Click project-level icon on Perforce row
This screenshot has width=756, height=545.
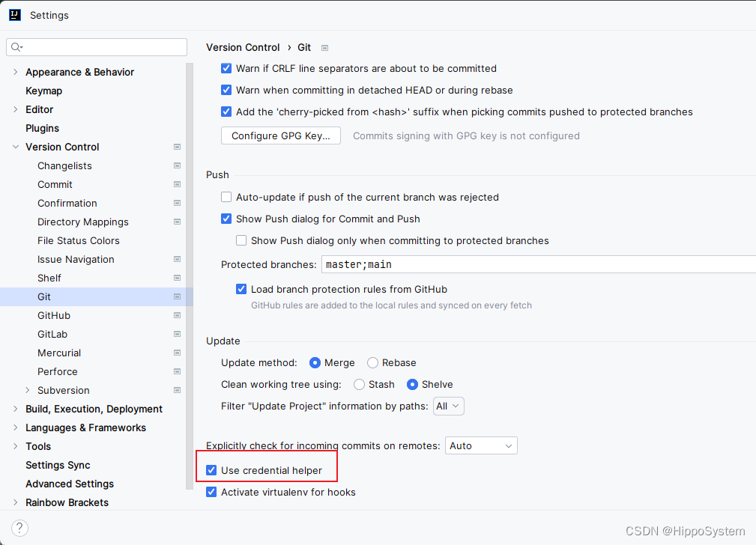point(177,371)
